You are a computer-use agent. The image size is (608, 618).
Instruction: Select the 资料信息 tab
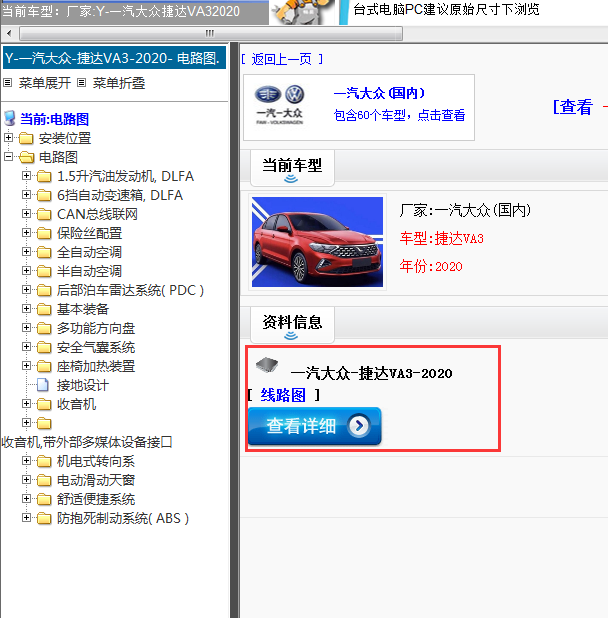tap(292, 324)
